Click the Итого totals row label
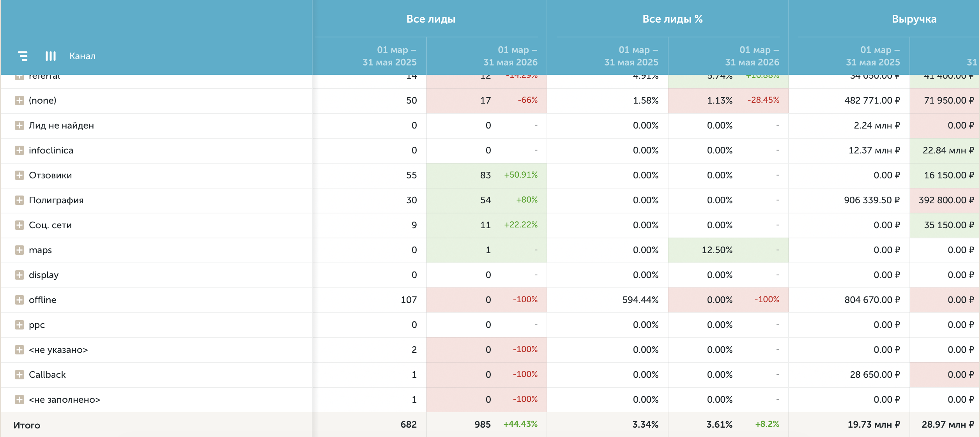The height and width of the screenshot is (437, 980). coord(27,425)
